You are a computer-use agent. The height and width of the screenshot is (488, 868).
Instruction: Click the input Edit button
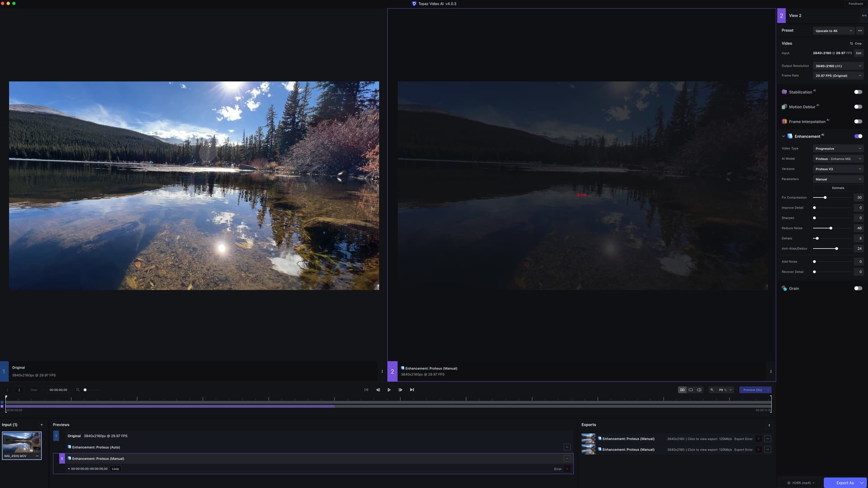tap(859, 53)
